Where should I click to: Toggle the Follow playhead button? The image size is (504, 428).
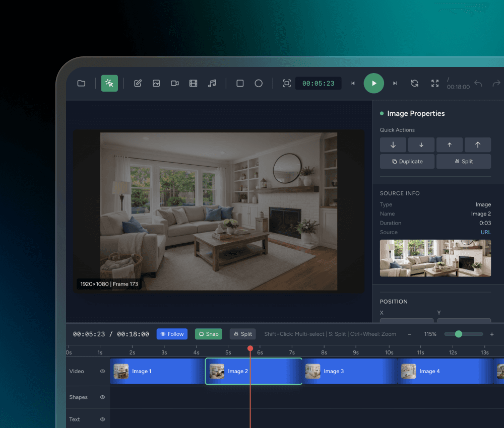point(172,334)
